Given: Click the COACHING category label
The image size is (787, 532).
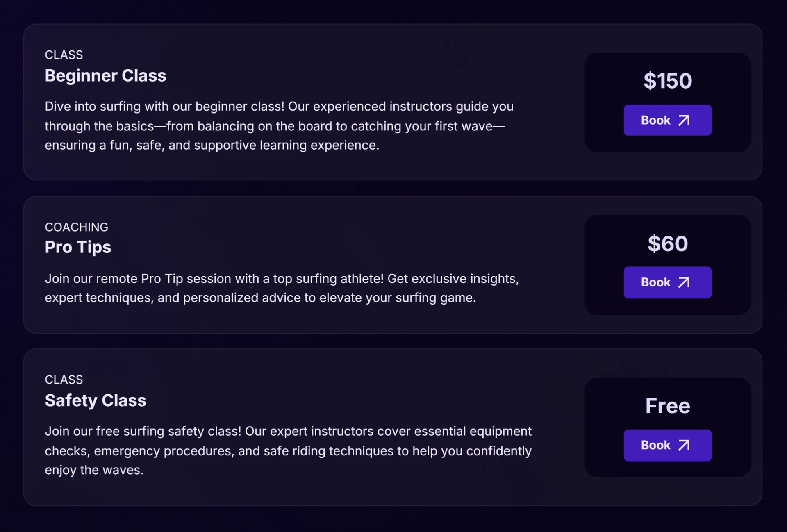Looking at the screenshot, I should (x=76, y=227).
